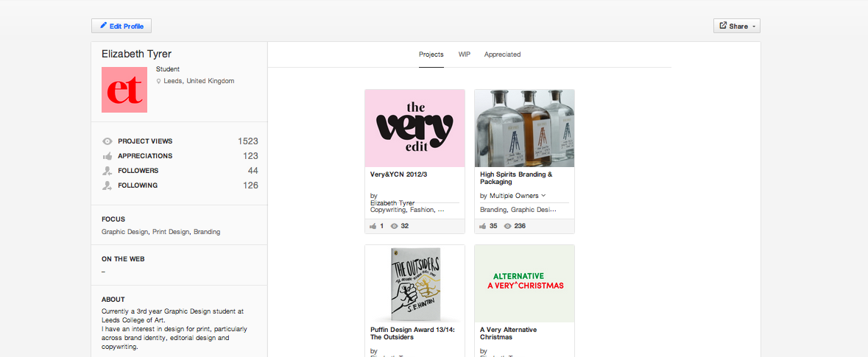Open the Very&YCN 2012/3 project title

click(x=398, y=174)
